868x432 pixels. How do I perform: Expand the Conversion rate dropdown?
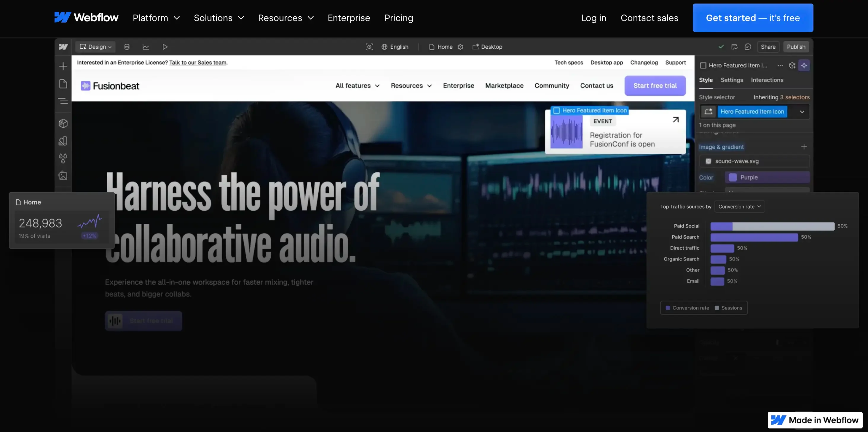click(x=740, y=207)
